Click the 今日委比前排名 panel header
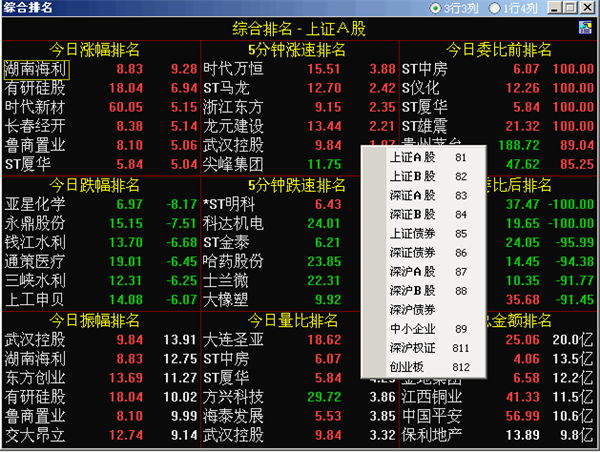 pyautogui.click(x=499, y=50)
